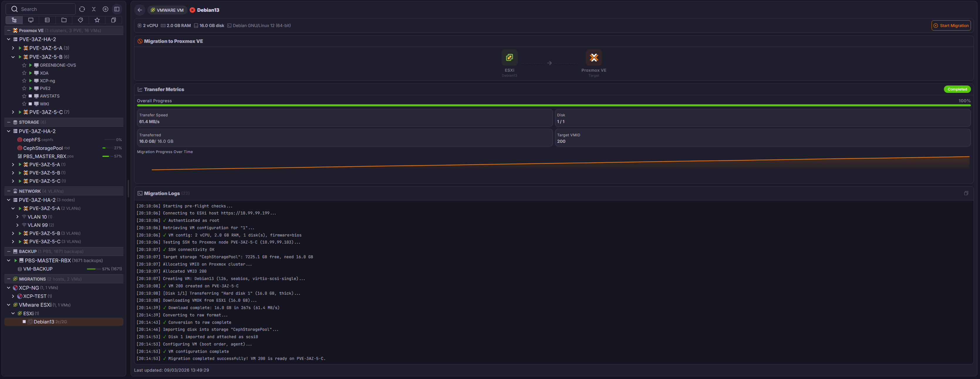Screen dimensions: 980x379
Task: Favorite WIKI with its star
Action: [24, 104]
